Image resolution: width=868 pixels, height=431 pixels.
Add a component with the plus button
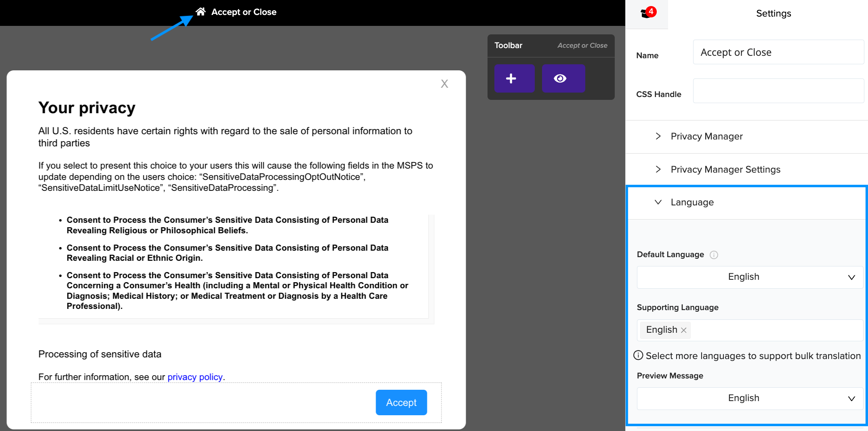[x=514, y=78]
